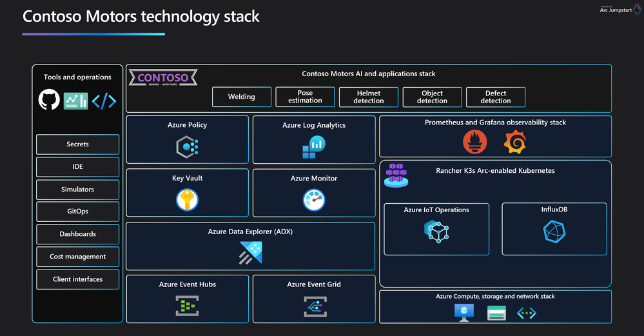
Task: Click the blue code brackets icon
Action: [x=104, y=101]
